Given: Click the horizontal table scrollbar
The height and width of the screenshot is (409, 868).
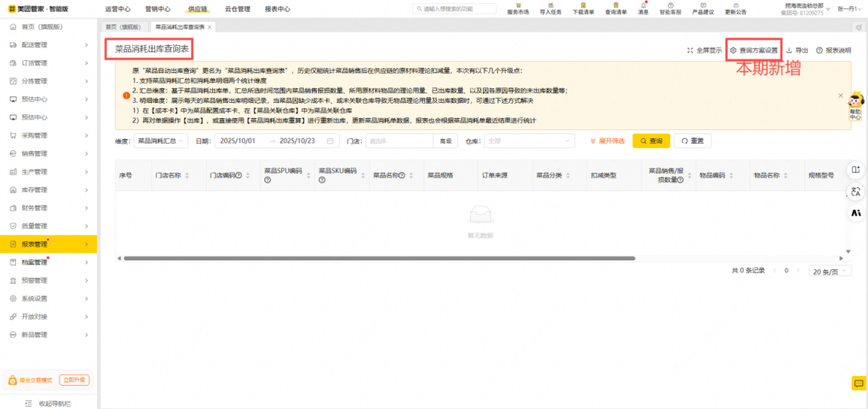Looking at the screenshot, I should [x=378, y=258].
